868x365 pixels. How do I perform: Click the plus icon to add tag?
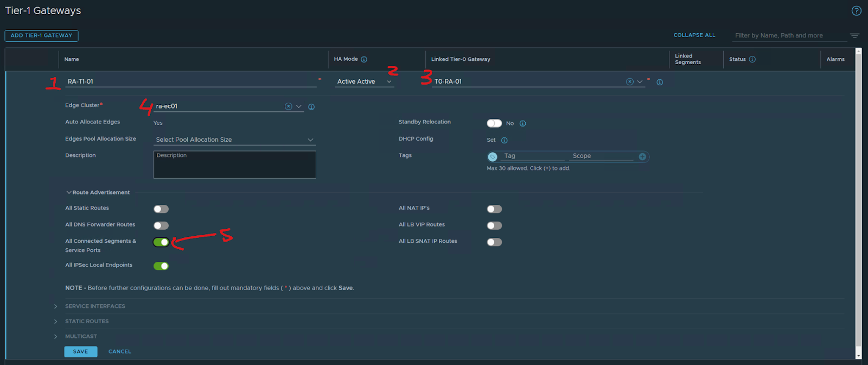(642, 157)
